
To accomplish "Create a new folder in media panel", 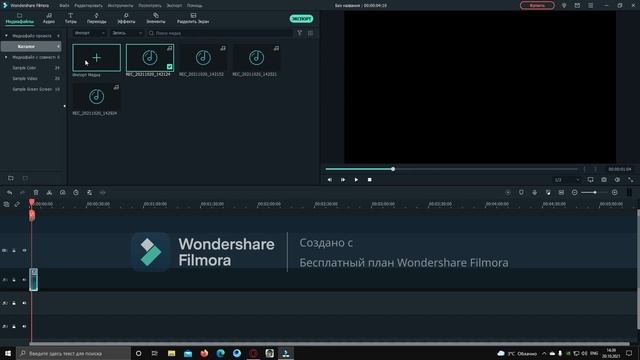I will coord(11,178).
